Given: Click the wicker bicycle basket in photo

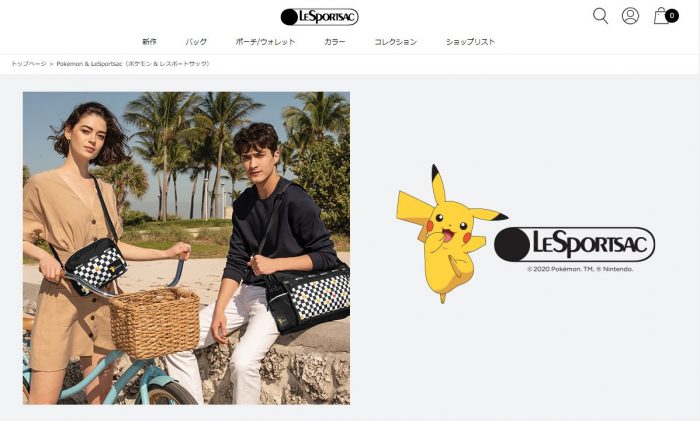Looking at the screenshot, I should (x=155, y=322).
